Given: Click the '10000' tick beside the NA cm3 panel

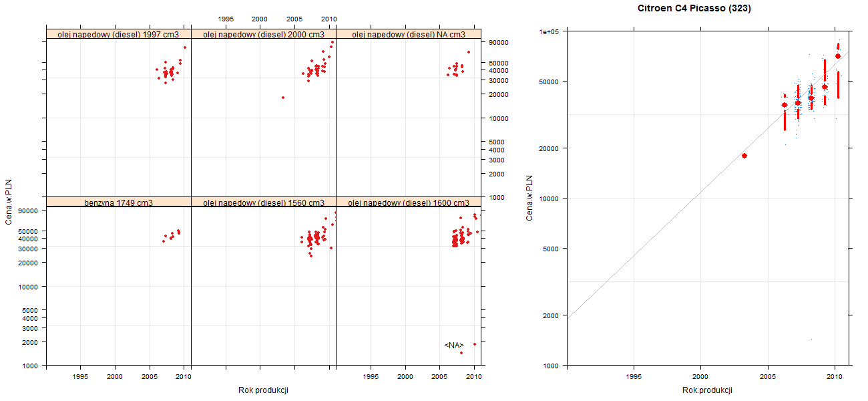Looking at the screenshot, I should 499,118.
